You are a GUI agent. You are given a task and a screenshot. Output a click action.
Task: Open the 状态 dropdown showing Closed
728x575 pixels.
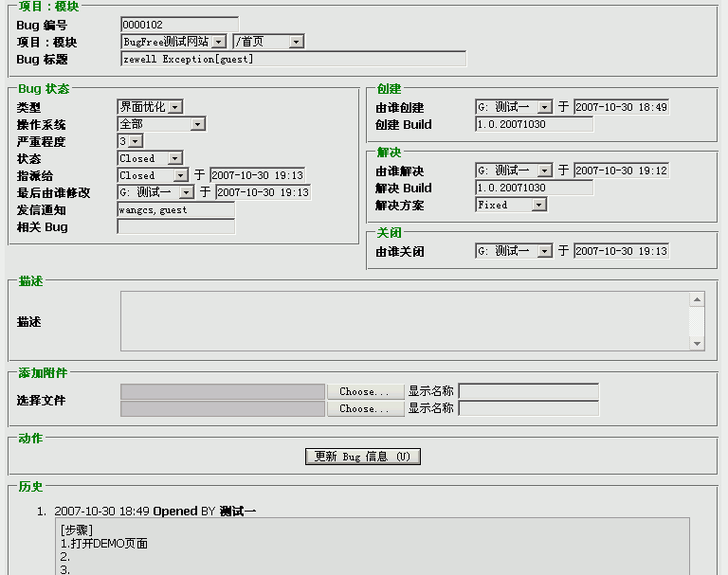pos(150,158)
